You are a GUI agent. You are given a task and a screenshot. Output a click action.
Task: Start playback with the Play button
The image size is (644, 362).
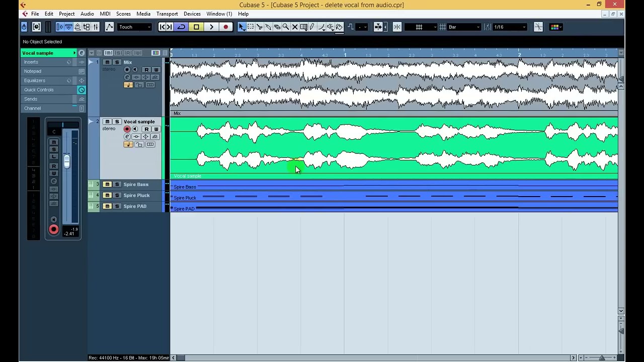[211, 27]
